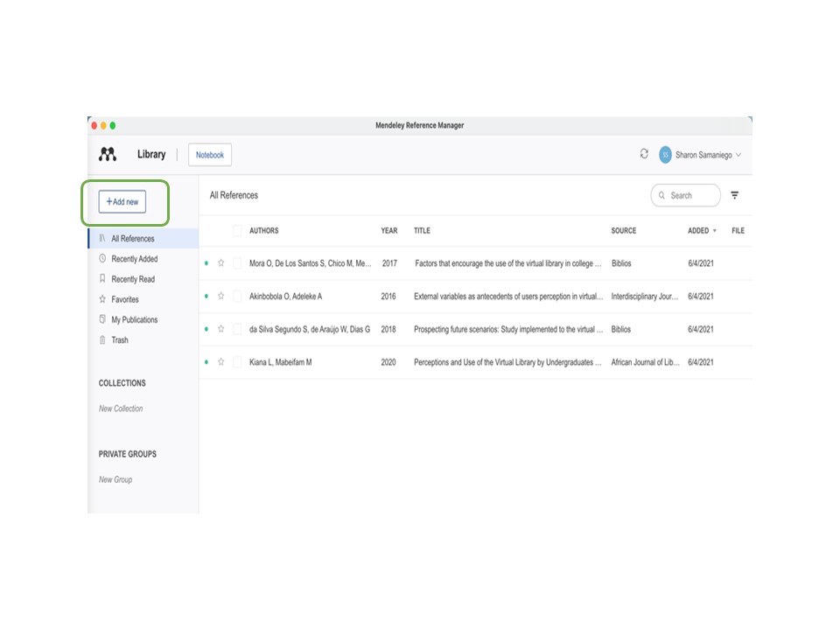Star the da Silva Segundo reference
Image resolution: width=840 pixels, height=630 pixels.
click(220, 329)
